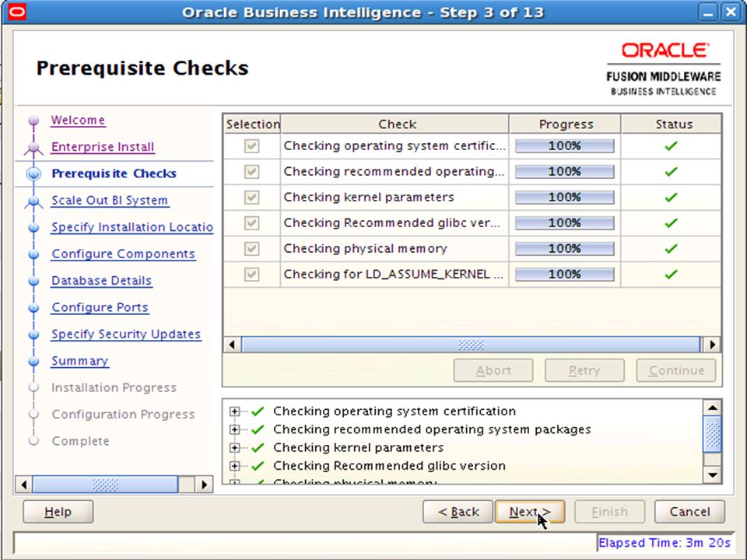Click the step bullet next to Complete
747x560 pixels.
(x=33, y=441)
